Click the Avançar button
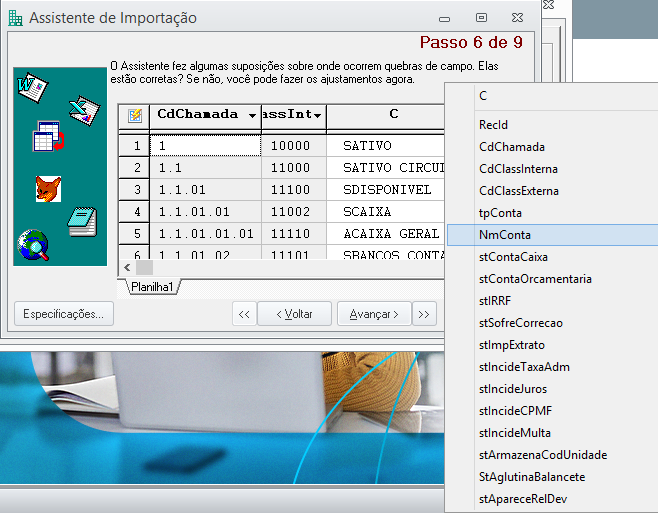Image resolution: width=658 pixels, height=513 pixels. pyautogui.click(x=374, y=314)
